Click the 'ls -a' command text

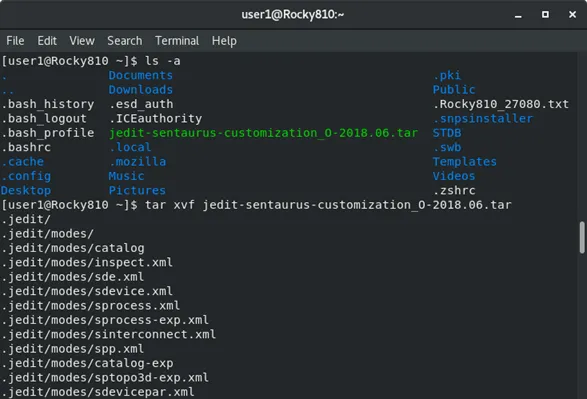coord(162,61)
